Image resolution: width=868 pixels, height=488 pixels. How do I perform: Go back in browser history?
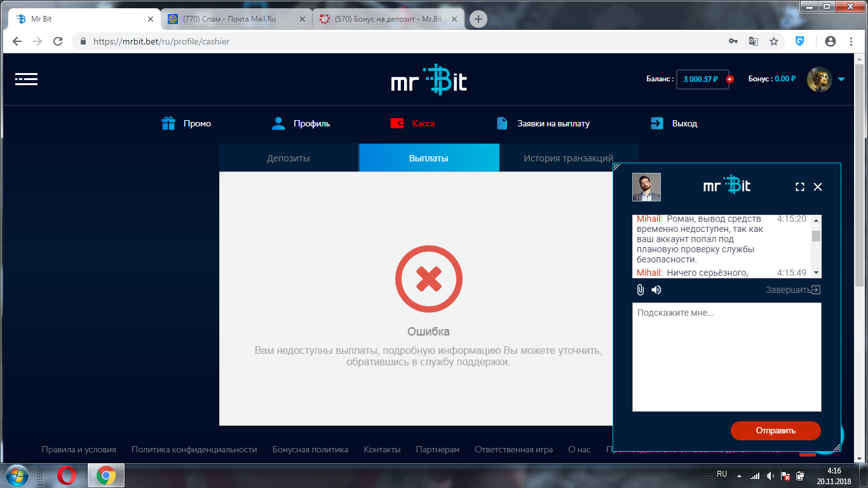pyautogui.click(x=17, y=41)
